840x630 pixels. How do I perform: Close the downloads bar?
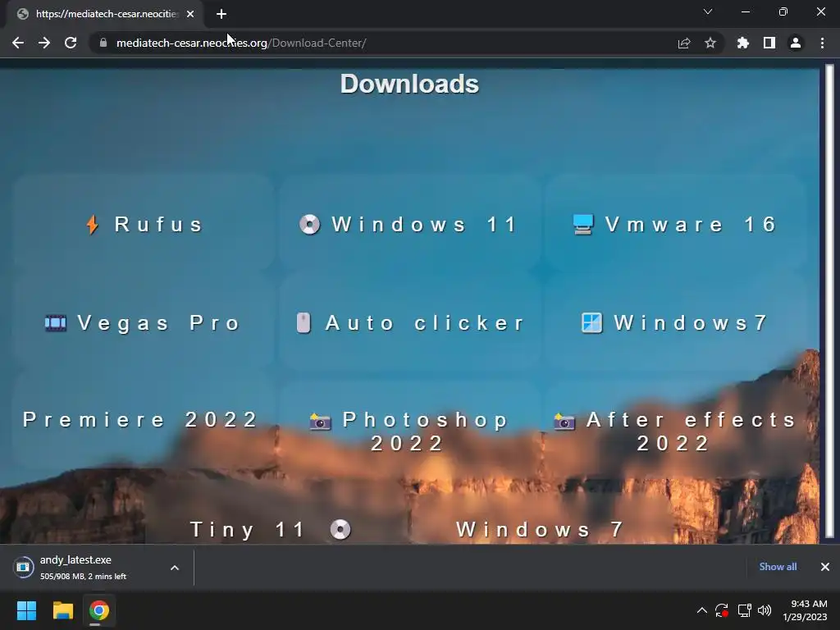tap(825, 566)
